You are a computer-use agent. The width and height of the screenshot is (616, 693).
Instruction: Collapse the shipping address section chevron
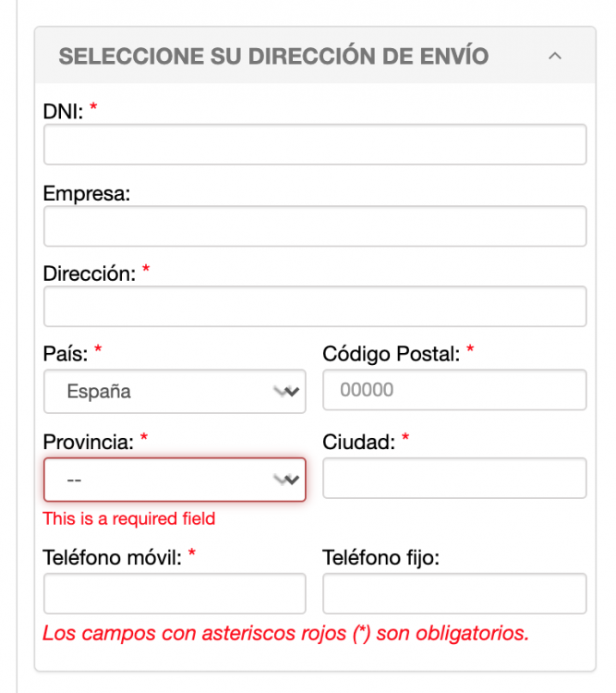click(554, 56)
